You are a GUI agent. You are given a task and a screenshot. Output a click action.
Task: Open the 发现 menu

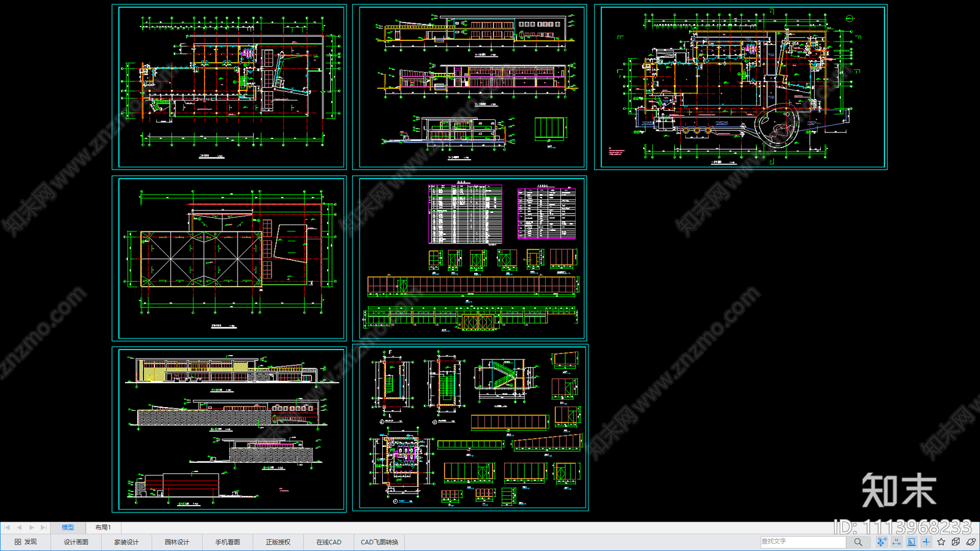coord(26,542)
